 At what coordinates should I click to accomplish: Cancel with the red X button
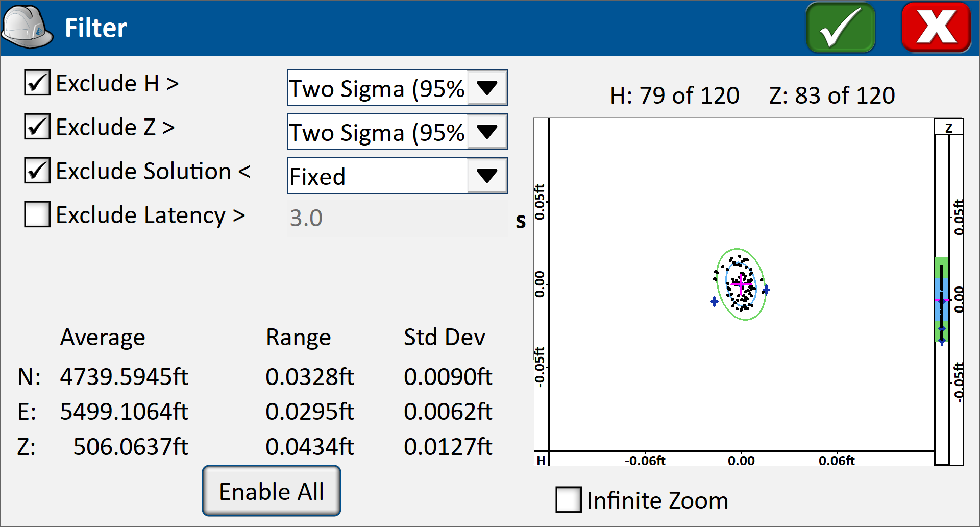tap(936, 28)
